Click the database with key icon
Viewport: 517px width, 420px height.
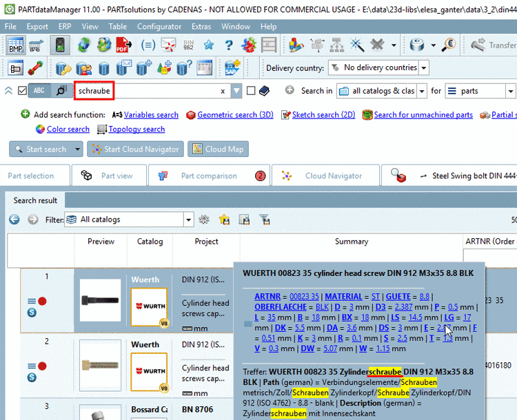click(63, 68)
